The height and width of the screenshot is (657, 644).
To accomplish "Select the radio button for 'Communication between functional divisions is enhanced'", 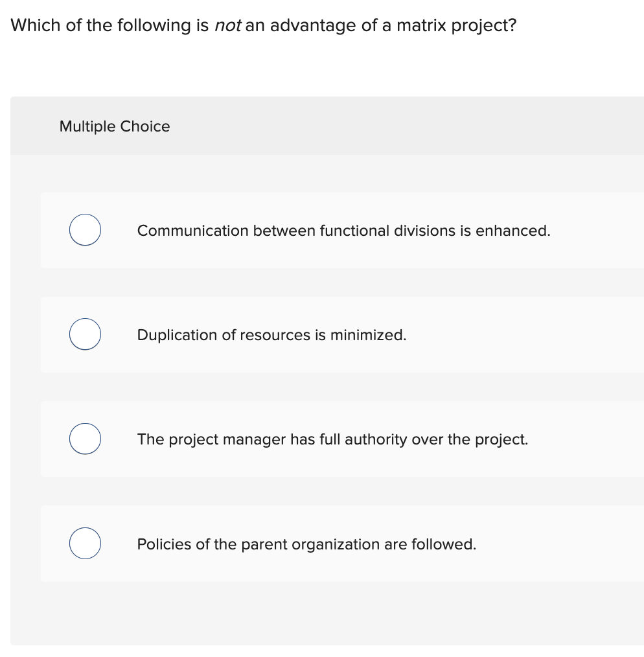I will [x=85, y=230].
